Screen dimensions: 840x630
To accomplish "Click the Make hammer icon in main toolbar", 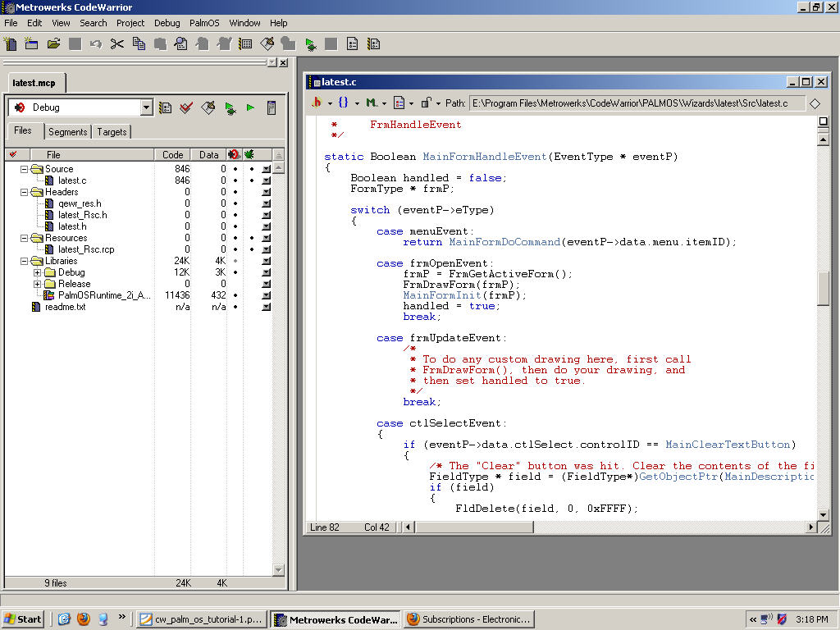I will [x=267, y=44].
